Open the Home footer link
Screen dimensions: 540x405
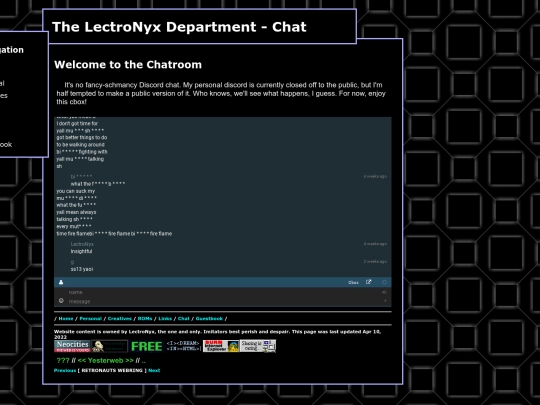(x=66, y=319)
